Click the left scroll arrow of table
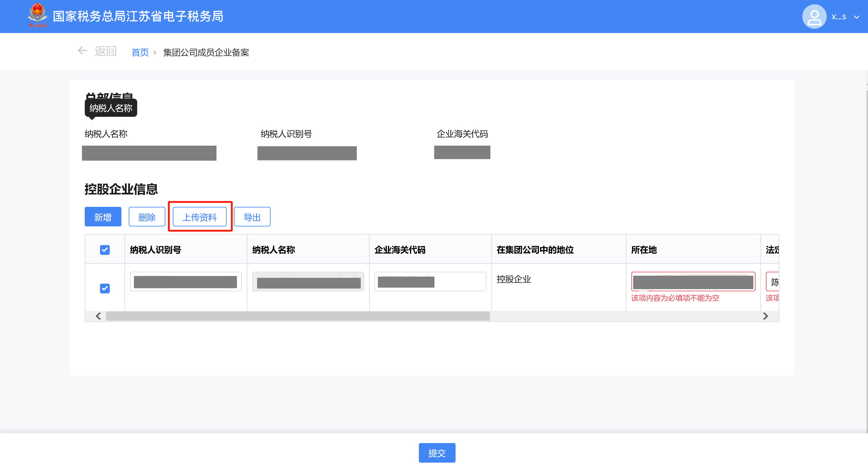 [x=98, y=316]
